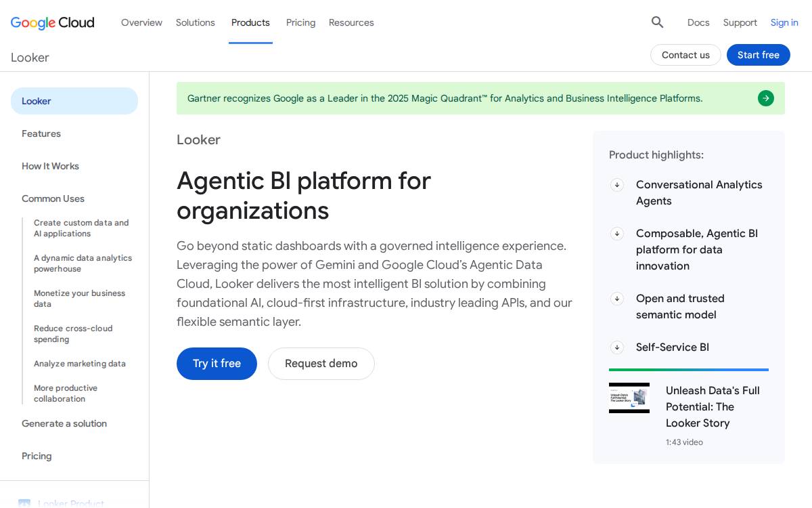Open More productive collaboration
The width and height of the screenshot is (812, 508).
[66, 394]
